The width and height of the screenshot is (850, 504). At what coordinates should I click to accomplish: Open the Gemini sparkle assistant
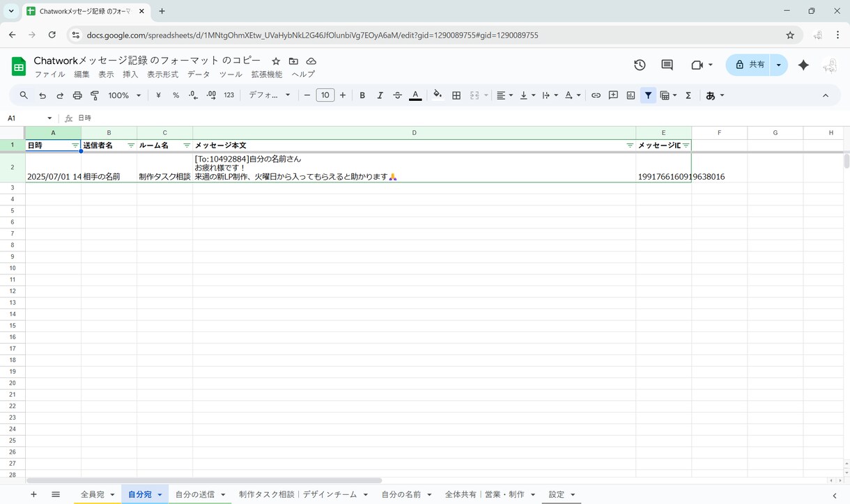point(803,65)
